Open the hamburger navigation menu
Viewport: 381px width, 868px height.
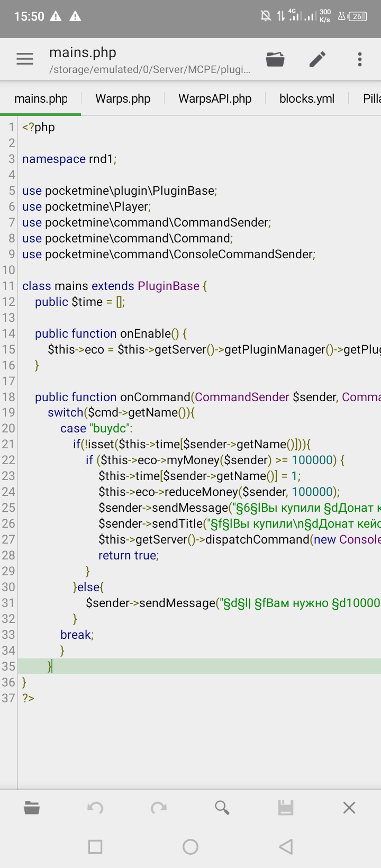(25, 59)
